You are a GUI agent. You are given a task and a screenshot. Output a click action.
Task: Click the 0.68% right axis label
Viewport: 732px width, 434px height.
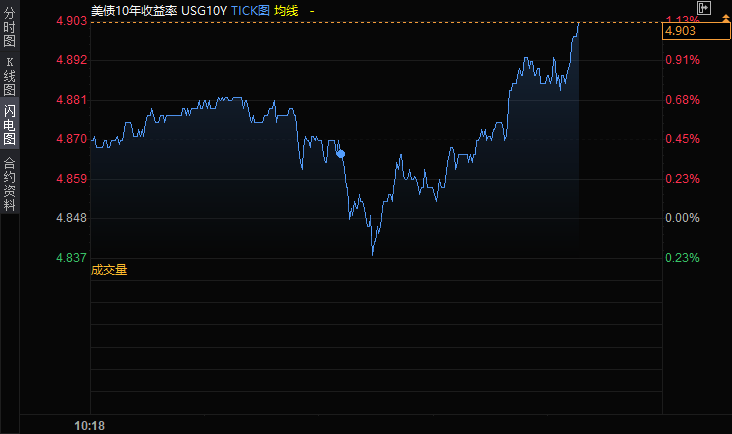(x=683, y=100)
